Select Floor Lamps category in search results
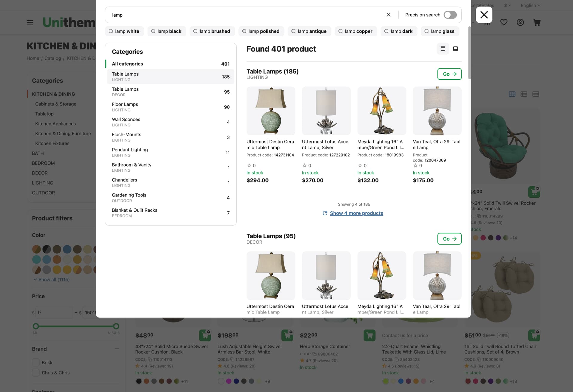 (x=170, y=107)
